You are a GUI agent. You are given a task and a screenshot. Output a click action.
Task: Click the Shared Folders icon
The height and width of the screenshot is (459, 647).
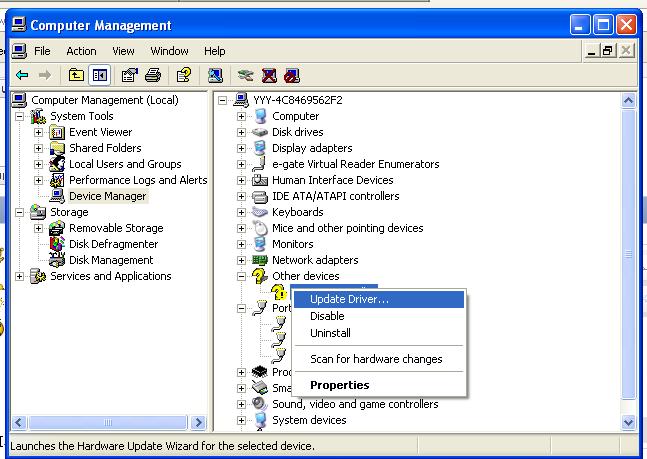point(57,148)
